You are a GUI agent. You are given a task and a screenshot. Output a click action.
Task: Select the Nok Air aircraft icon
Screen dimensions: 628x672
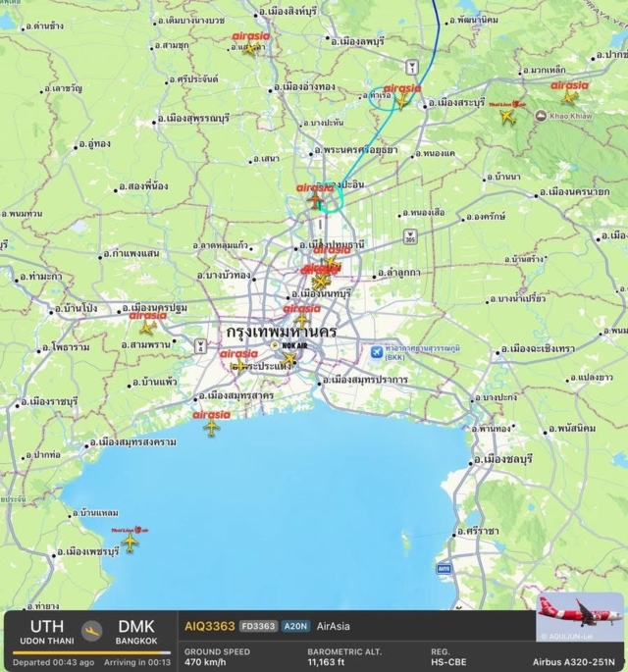pyautogui.click(x=289, y=359)
